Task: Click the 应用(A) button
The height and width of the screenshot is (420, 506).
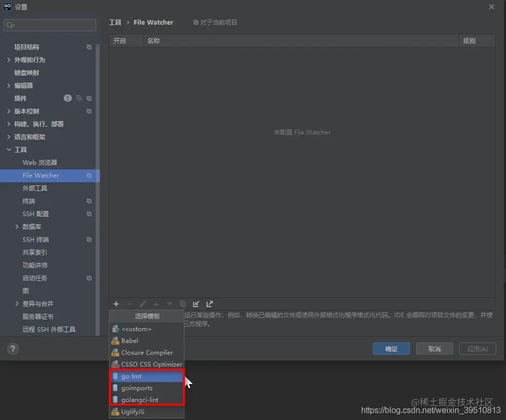Action: pos(478,349)
